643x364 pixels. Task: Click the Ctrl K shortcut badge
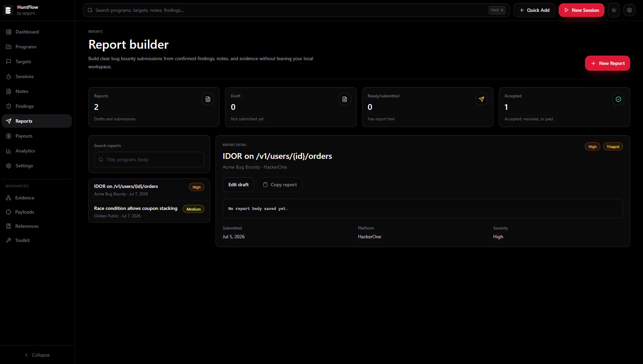pos(497,10)
